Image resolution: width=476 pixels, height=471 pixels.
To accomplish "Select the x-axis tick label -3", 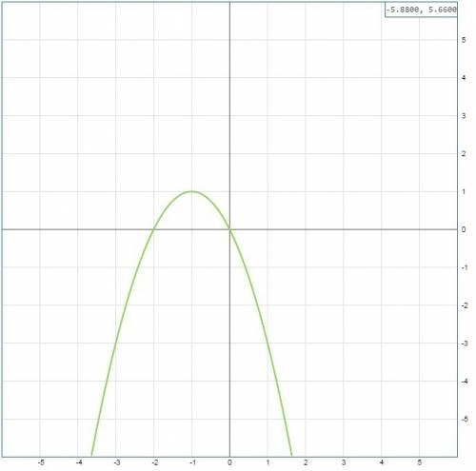I will [116, 462].
